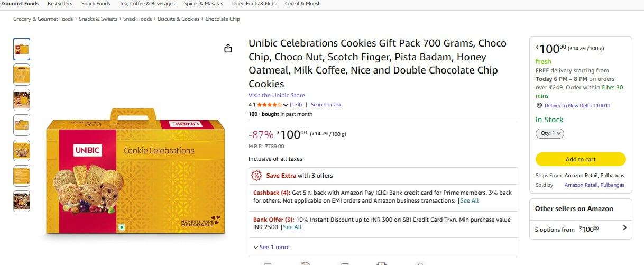The height and width of the screenshot is (265, 644).
Task: Open the Qty quantity dropdown
Action: click(550, 134)
